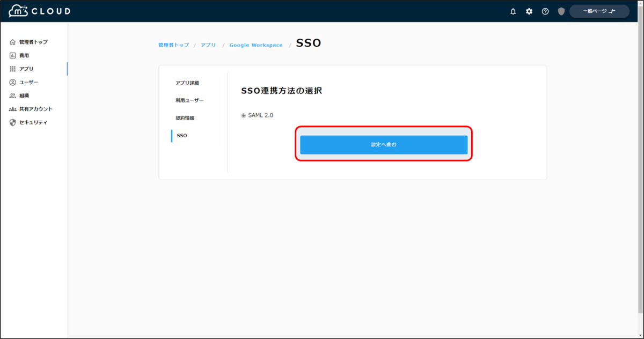Open the settings gear icon
Screen dimensions: 644x339
529,11
